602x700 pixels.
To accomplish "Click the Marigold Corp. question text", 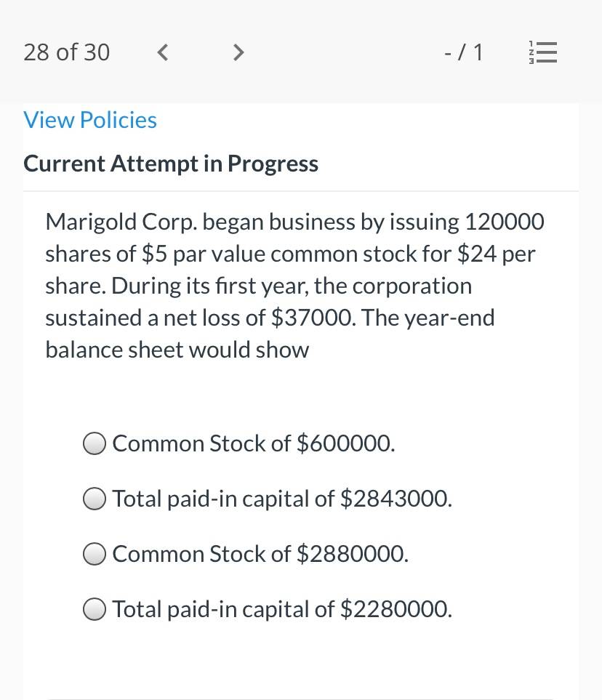I will coord(294,286).
